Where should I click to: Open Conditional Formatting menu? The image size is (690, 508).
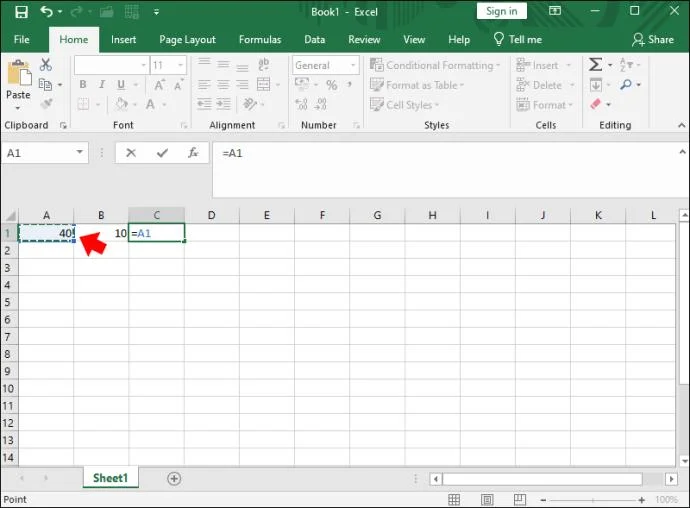coord(435,65)
